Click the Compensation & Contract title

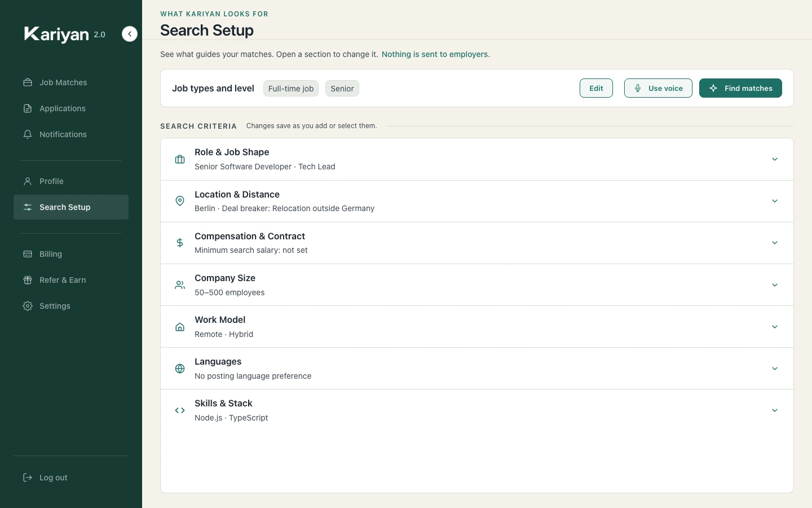(x=250, y=236)
